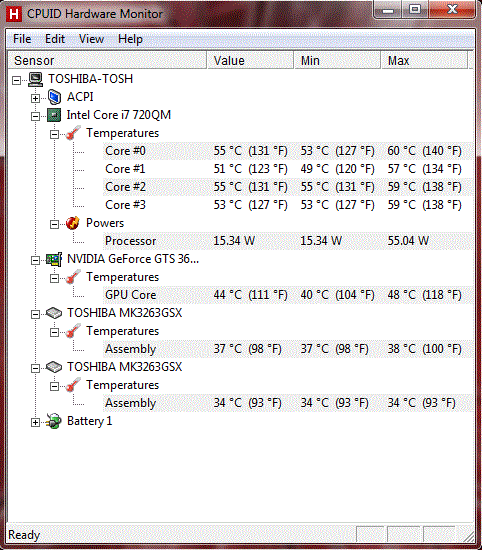
Task: Click thermometer icon under first TOSHIBA MK3263GSX
Action: pyautogui.click(x=73, y=331)
